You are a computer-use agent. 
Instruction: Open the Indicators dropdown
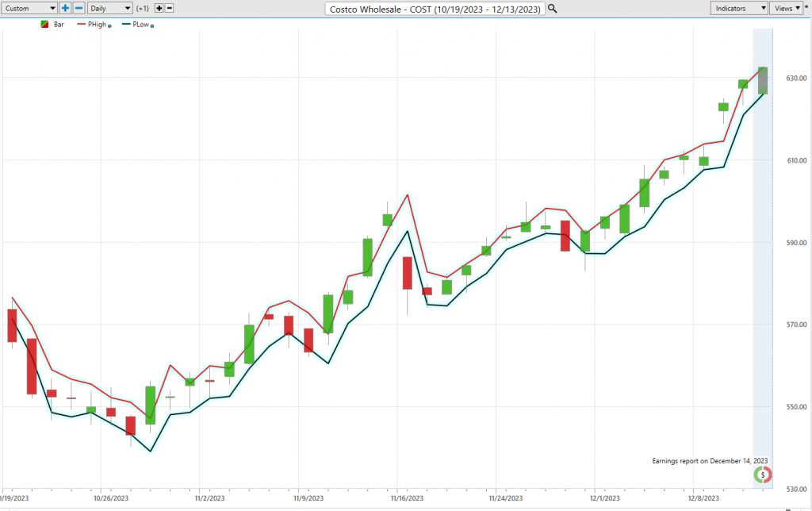[x=738, y=8]
